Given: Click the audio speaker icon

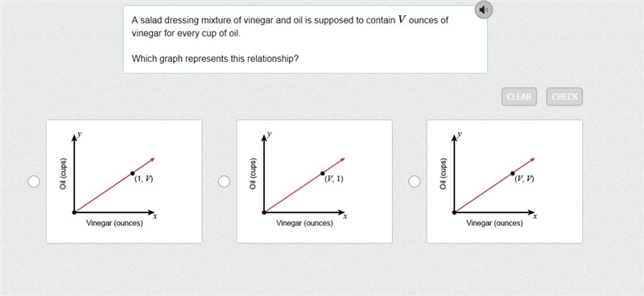Looking at the screenshot, I should point(484,10).
